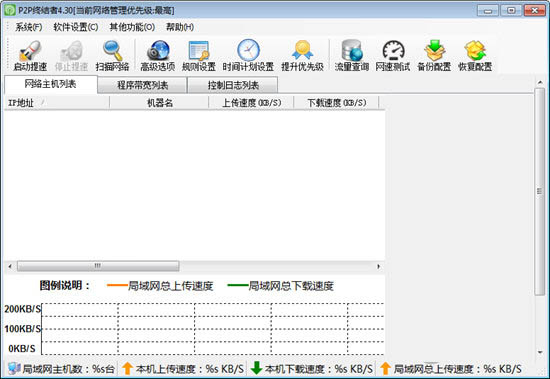The image size is (550, 379).
Task: Open the 其他功能(O) menu
Action: (132, 27)
